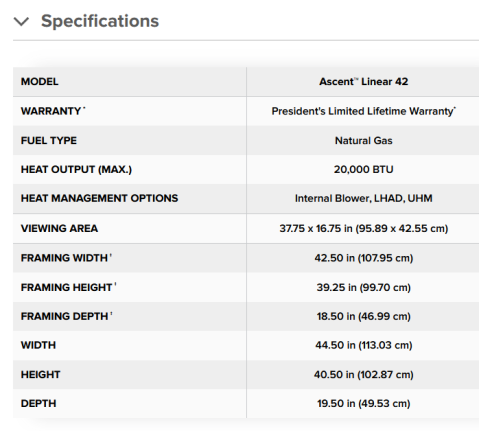Image resolution: width=480 pixels, height=431 pixels.
Task: Select the 'Ascent Linear 42' value
Action: [x=363, y=82]
